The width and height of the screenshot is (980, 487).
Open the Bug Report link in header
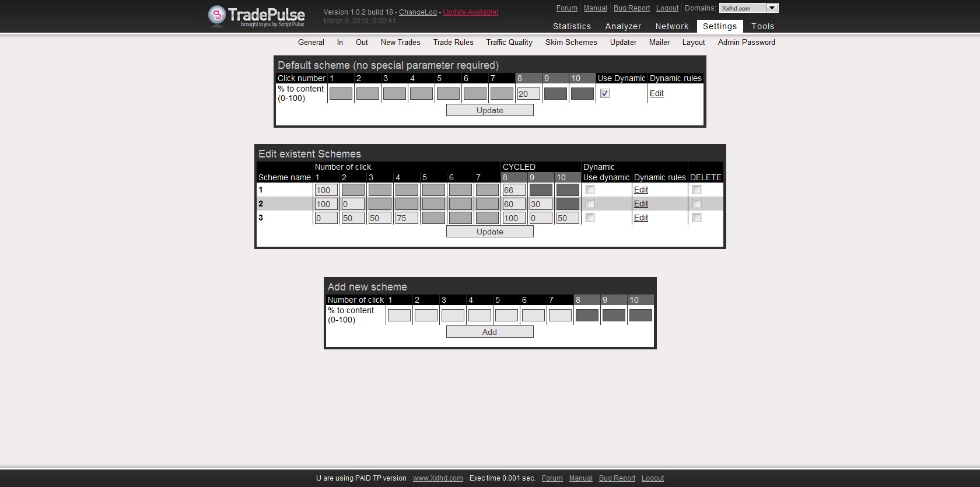[631, 8]
